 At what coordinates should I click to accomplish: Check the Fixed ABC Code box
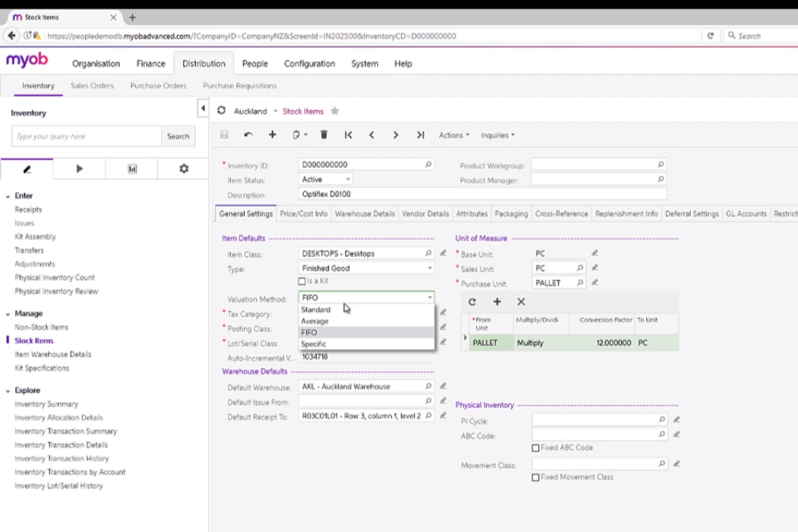[x=535, y=448]
